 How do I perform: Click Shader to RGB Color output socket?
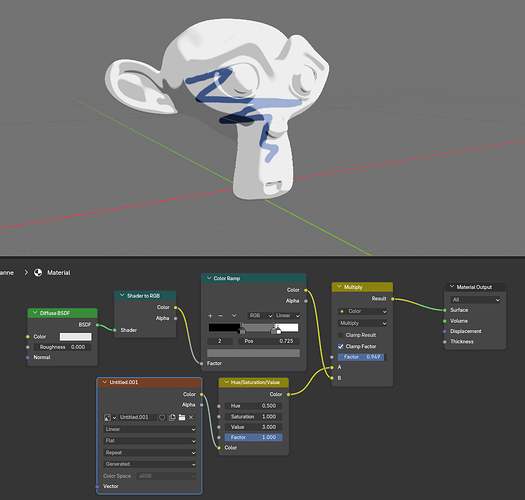point(175,307)
